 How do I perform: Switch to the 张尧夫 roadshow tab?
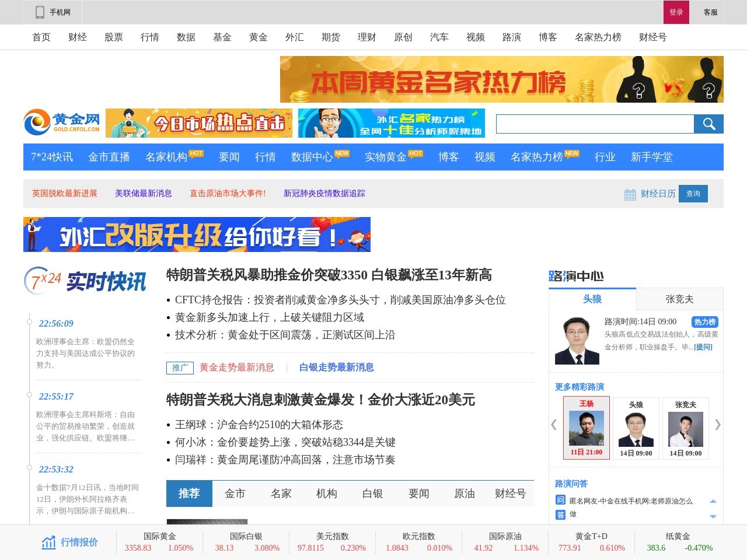click(x=680, y=299)
